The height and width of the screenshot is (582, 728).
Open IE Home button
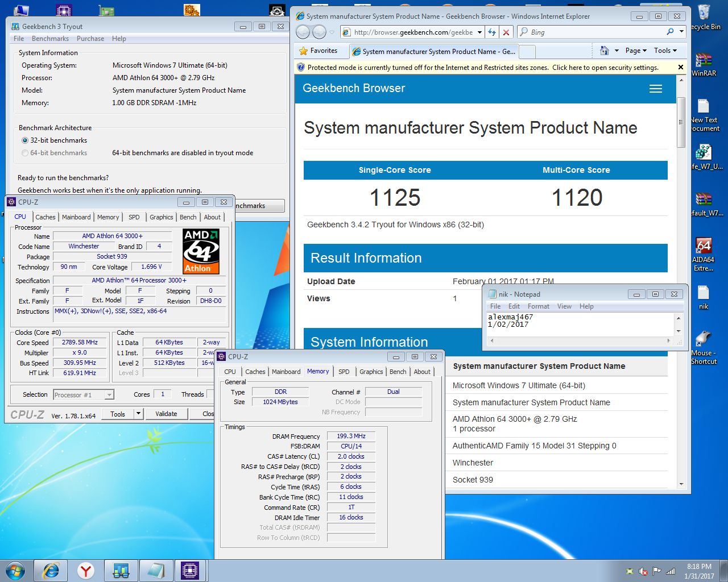pyautogui.click(x=605, y=51)
